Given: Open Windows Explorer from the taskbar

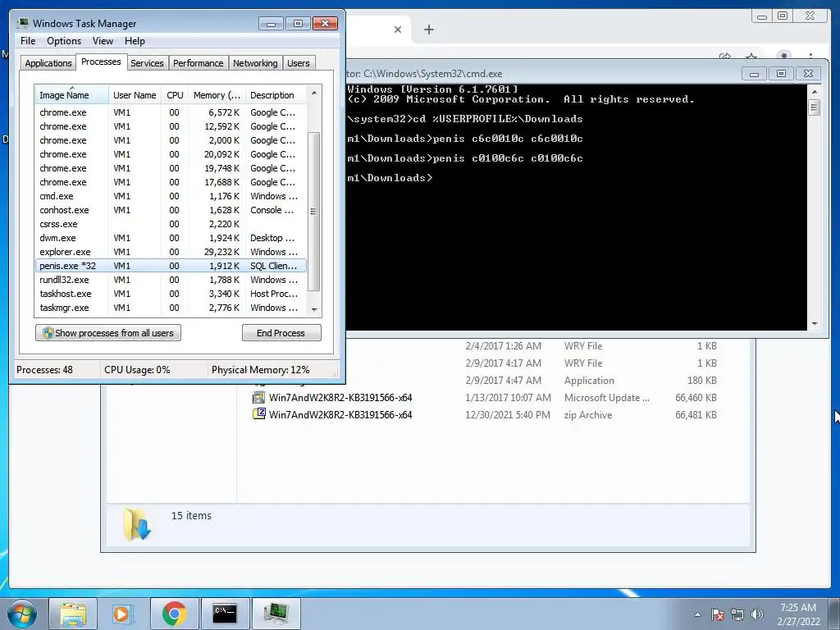Looking at the screenshot, I should pyautogui.click(x=73, y=614).
